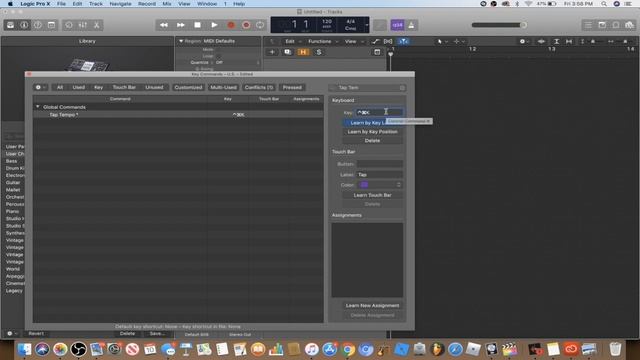Image resolution: width=640 pixels, height=360 pixels.
Task: Click the Global Tracks button near the ruler
Action: 377,52
